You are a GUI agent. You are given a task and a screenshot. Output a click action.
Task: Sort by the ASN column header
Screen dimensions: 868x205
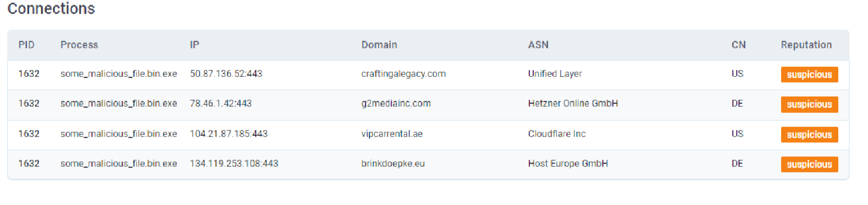click(x=538, y=45)
